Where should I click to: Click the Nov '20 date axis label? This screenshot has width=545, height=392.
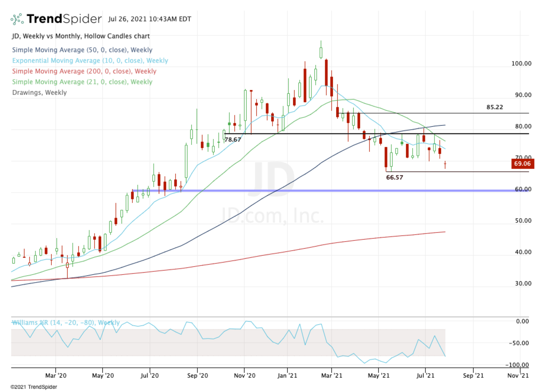pyautogui.click(x=244, y=375)
